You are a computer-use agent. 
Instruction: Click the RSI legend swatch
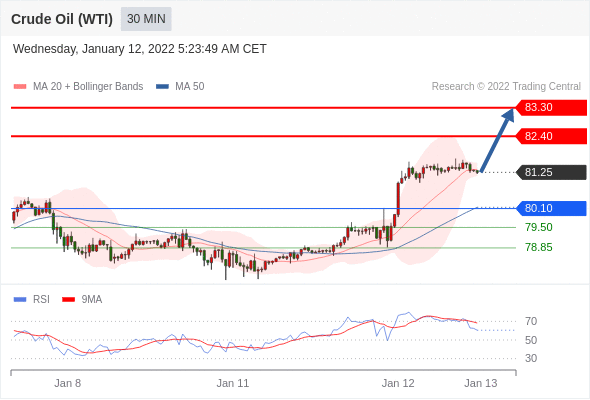[20, 300]
